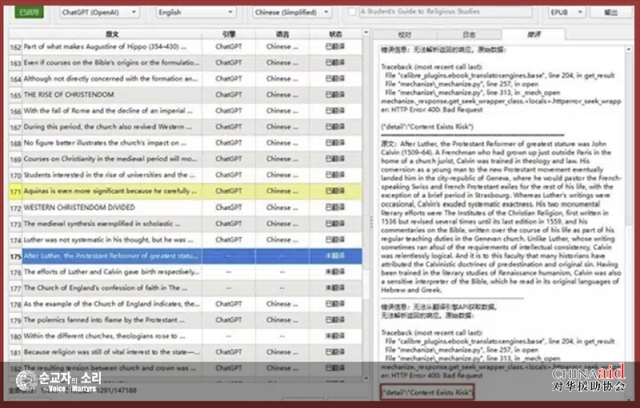
Task: Select row 180 'Within the different churches, theologians'
Action: pyautogui.click(x=185, y=336)
